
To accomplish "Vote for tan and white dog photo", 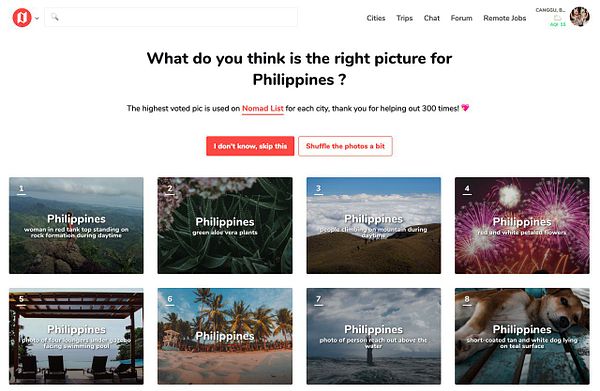I will [522, 336].
